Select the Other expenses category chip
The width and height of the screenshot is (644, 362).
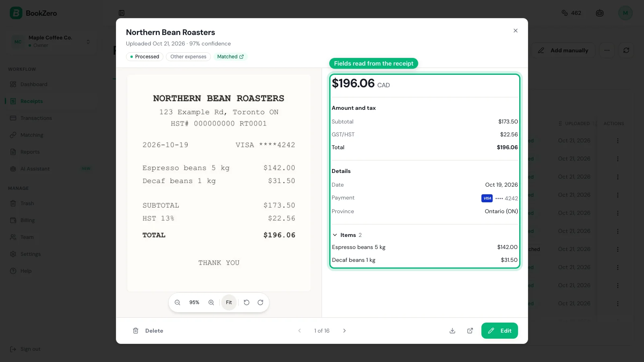pos(188,57)
